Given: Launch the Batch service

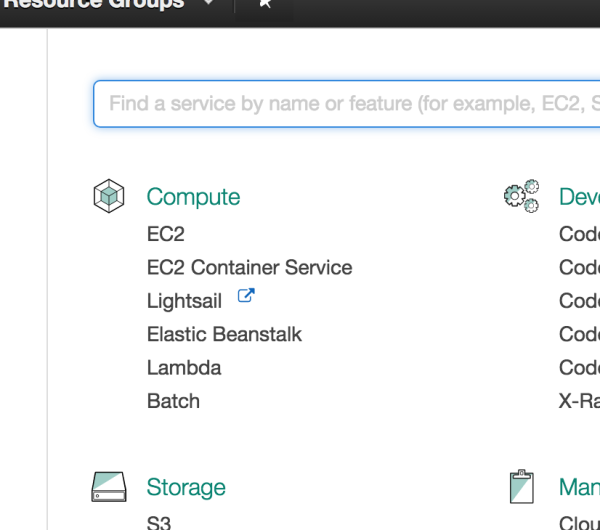Looking at the screenshot, I should click(x=173, y=401).
